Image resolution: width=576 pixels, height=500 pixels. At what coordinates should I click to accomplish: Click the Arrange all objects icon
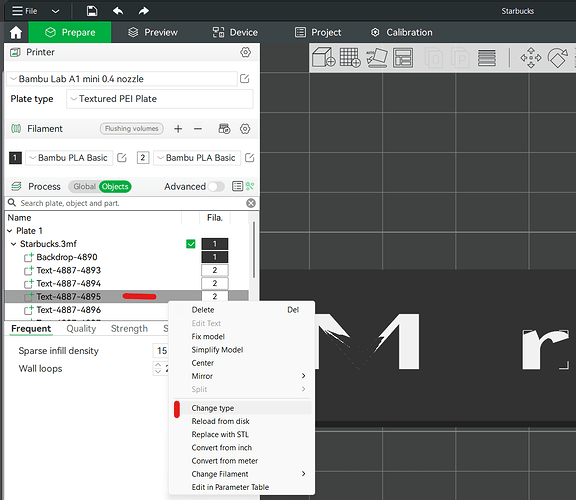403,58
